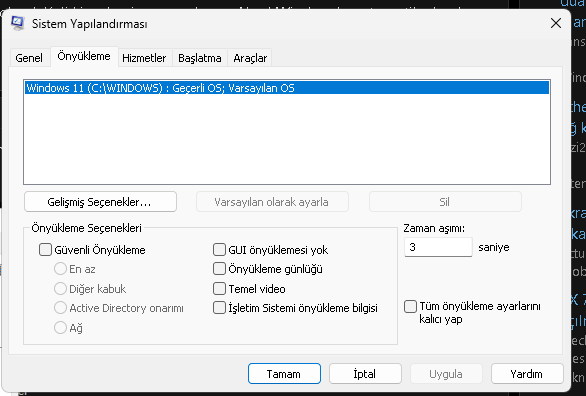This screenshot has height=396, width=586.
Task: Tick GUI önyüklemesi yok checkbox
Action: 219,250
